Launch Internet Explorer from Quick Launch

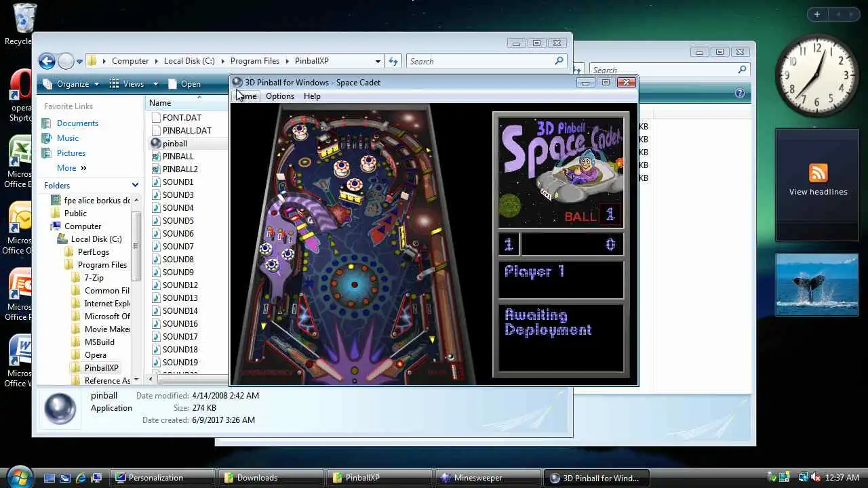[x=81, y=478]
